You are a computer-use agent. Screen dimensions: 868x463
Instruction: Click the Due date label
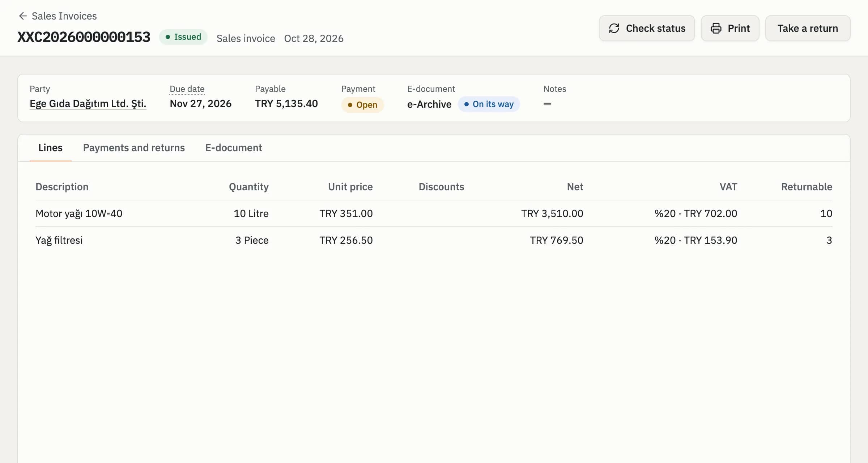tap(187, 89)
